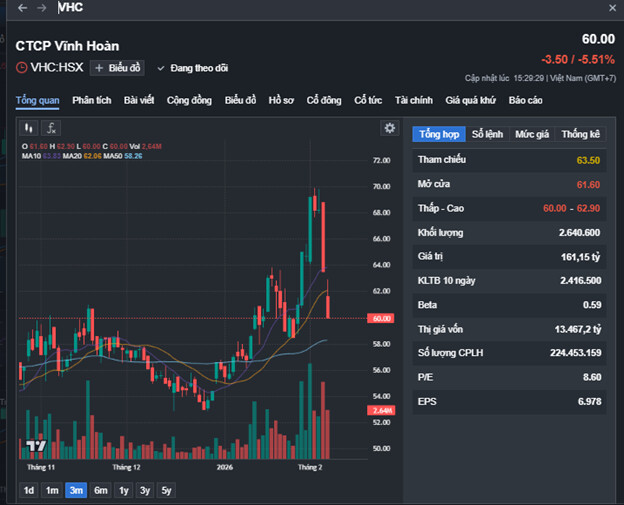The image size is (624, 505).
Task: Click the CTCP Vĩnh Hoàn company name
Action: pyautogui.click(x=67, y=46)
